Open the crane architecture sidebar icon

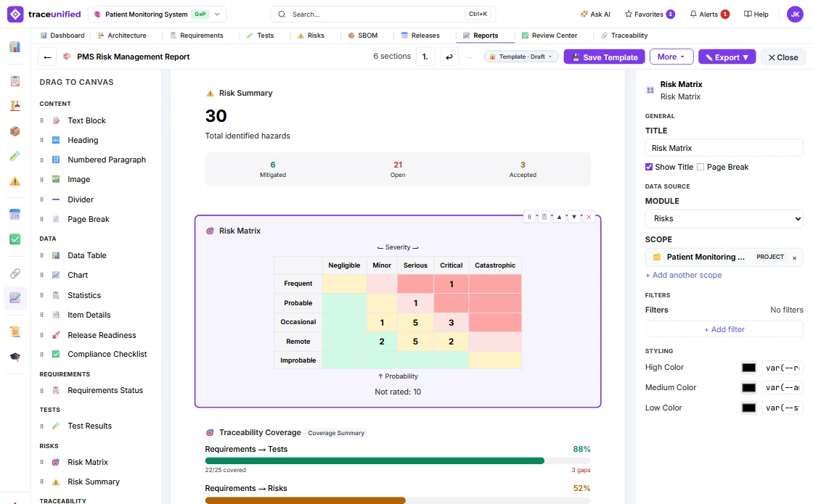(15, 106)
